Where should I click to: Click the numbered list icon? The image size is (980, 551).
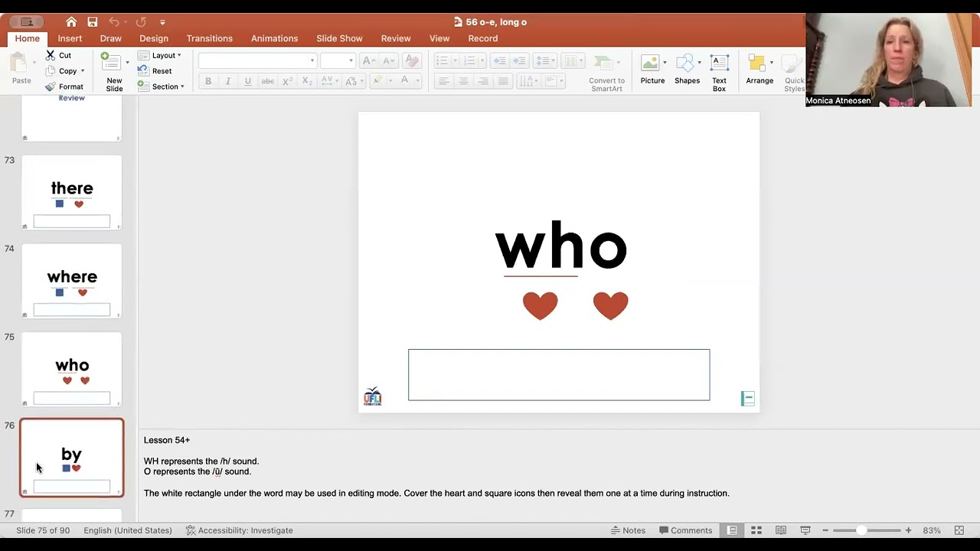(469, 61)
